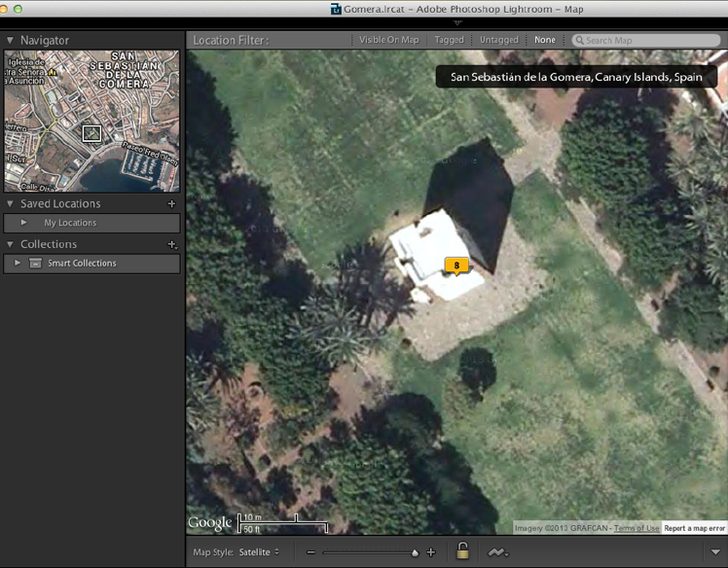Collapse the Saved Locations panel triangle

click(x=10, y=203)
